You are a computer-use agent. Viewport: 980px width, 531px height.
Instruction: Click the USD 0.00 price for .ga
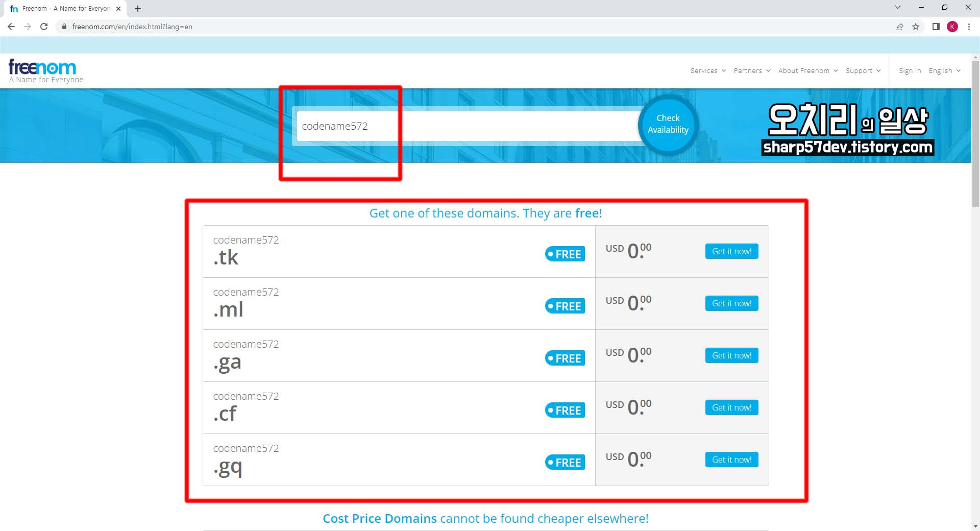pyautogui.click(x=628, y=355)
